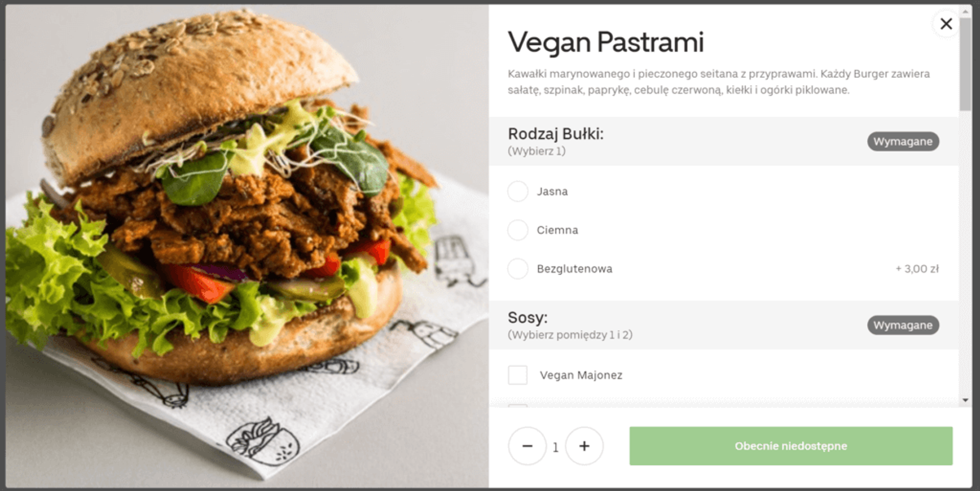980x491 pixels.
Task: Click the options list scrollbar thumb
Action: (x=965, y=64)
